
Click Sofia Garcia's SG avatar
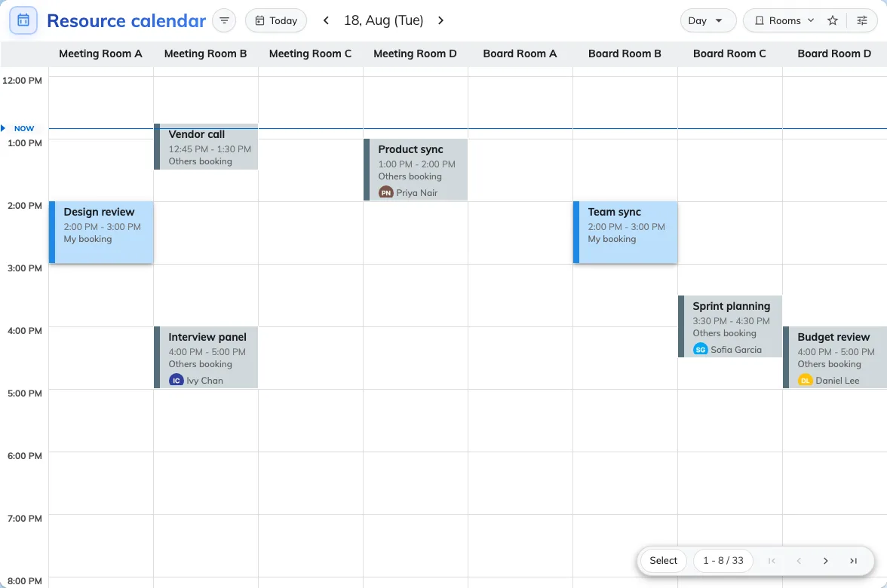click(700, 350)
